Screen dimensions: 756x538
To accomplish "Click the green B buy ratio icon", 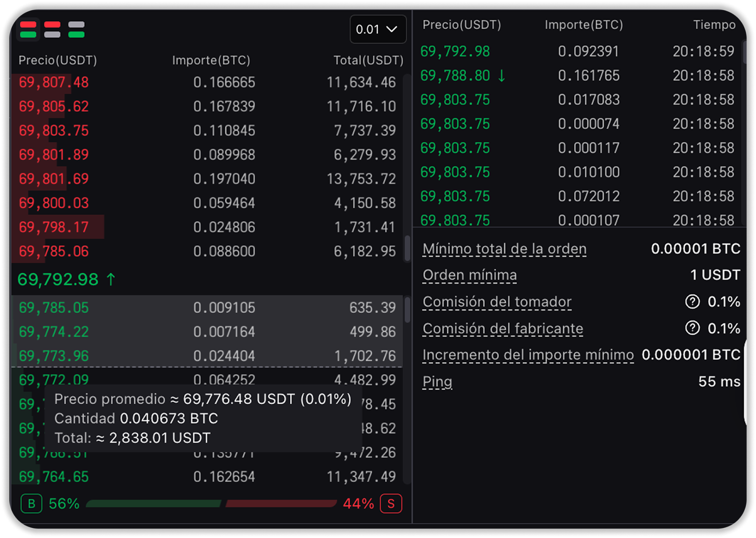I will tap(31, 504).
